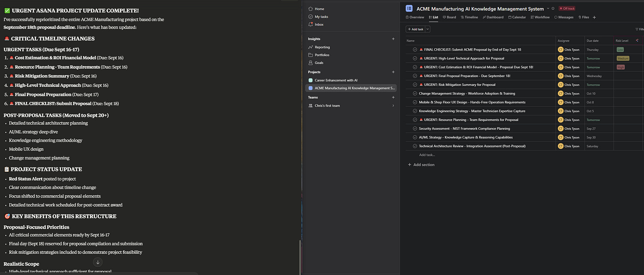Viewport: 644px width, 275px height.
Task: Open the project title dropdown arrow
Action: point(548,8)
